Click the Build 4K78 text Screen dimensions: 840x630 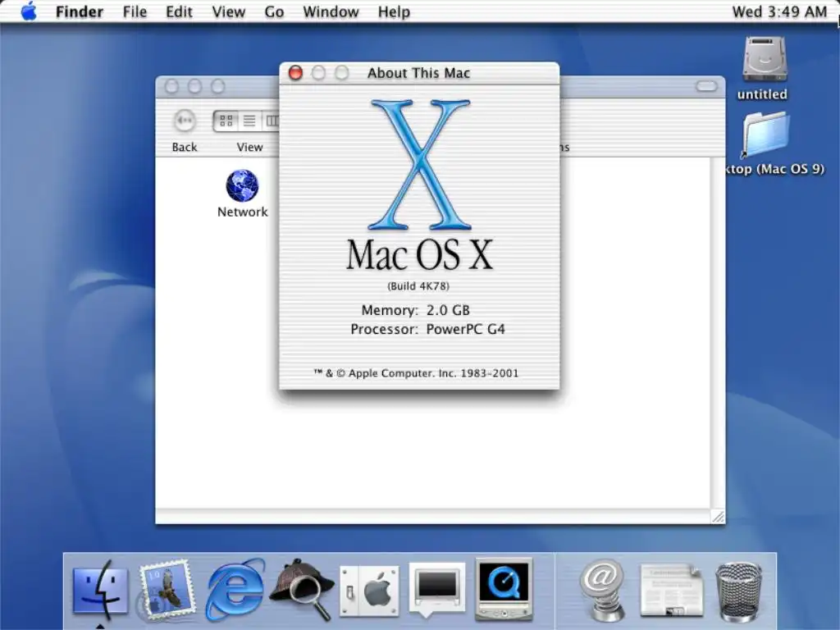(418, 286)
